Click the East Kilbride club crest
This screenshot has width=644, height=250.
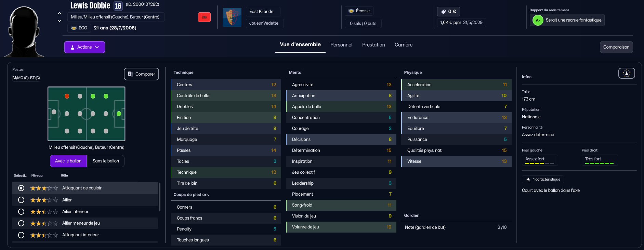pos(232,17)
